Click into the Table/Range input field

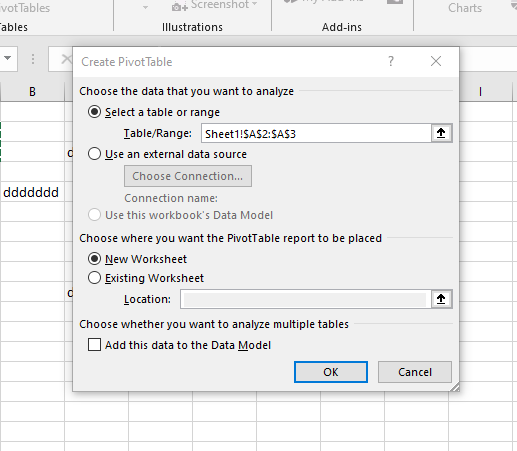click(x=316, y=133)
